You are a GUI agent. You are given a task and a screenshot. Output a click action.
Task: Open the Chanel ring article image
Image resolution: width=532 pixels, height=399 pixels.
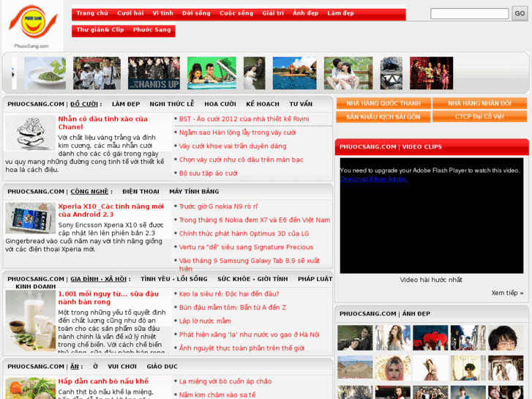31,133
